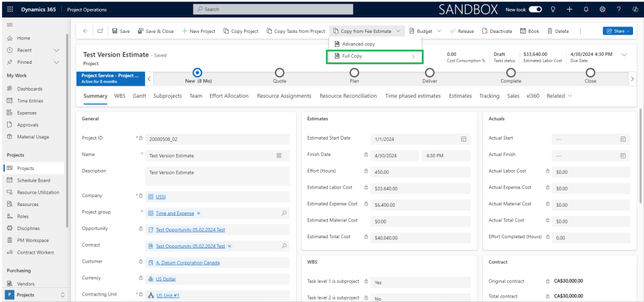
Task: Collapse the left navigation hamburger menu
Action: [x=10, y=24]
